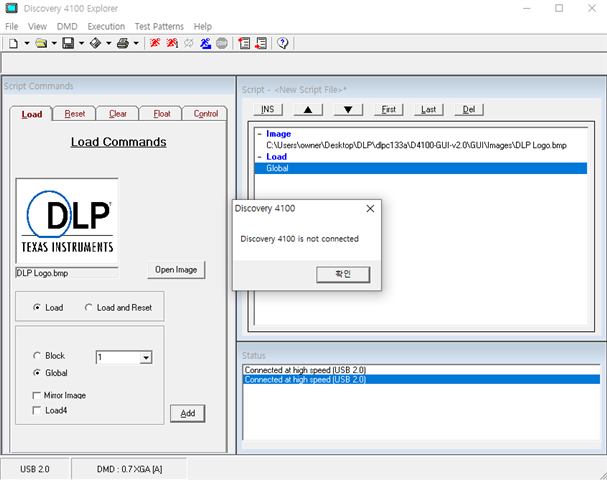
Task: Move script item up with arrow button
Action: pyautogui.click(x=308, y=110)
